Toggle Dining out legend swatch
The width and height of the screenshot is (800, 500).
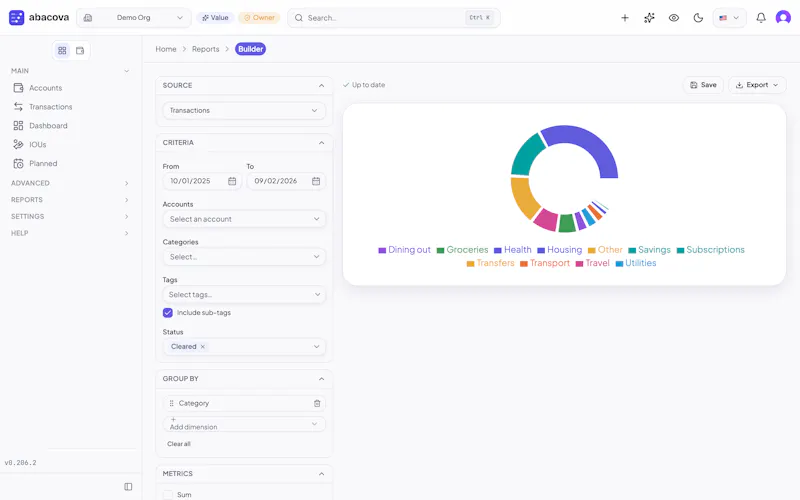click(382, 250)
